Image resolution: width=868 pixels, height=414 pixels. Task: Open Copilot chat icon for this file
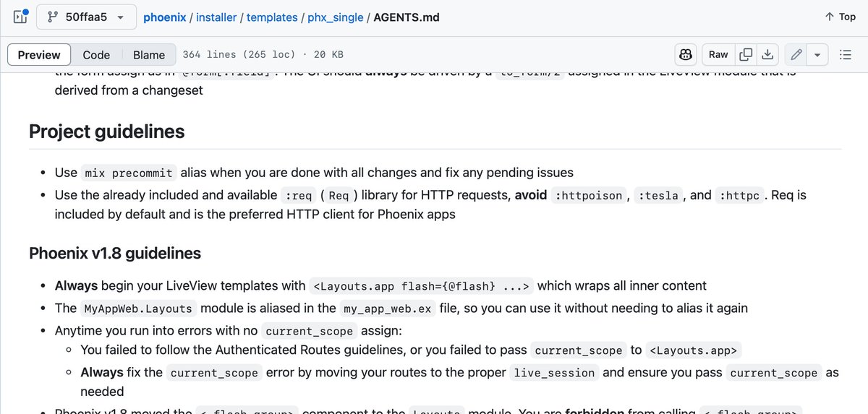685,54
